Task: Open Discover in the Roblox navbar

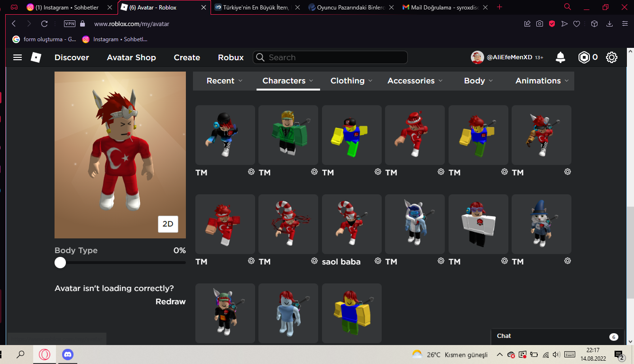Action: click(x=72, y=57)
